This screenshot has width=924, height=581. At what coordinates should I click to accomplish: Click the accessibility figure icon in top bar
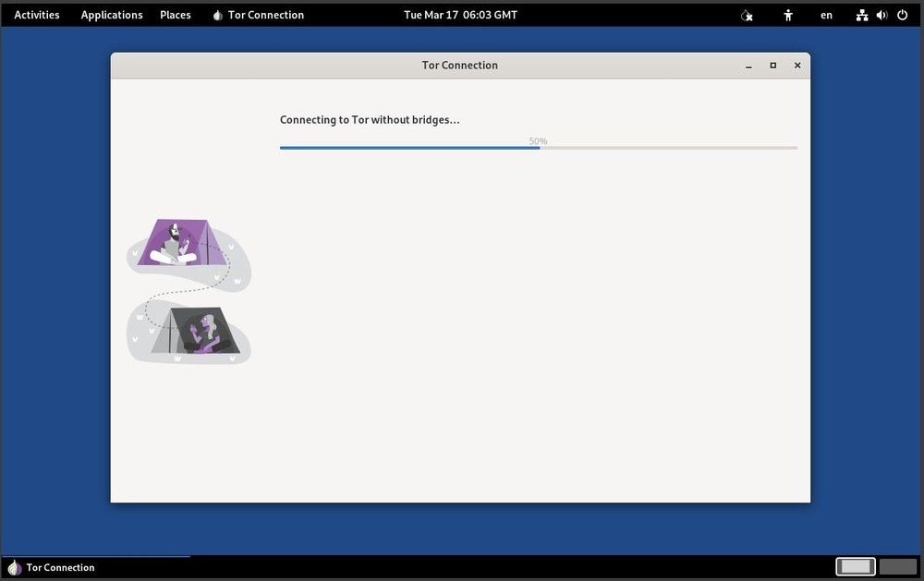[788, 15]
